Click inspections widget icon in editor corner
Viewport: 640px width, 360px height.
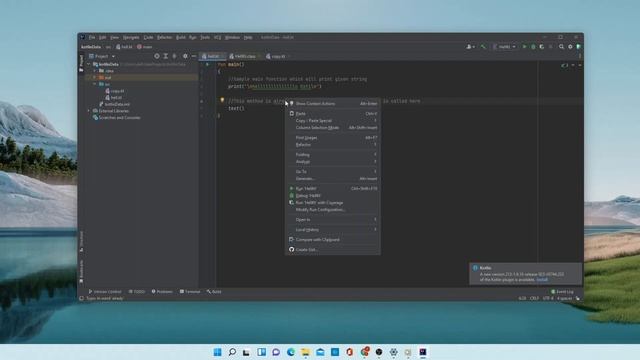(564, 65)
